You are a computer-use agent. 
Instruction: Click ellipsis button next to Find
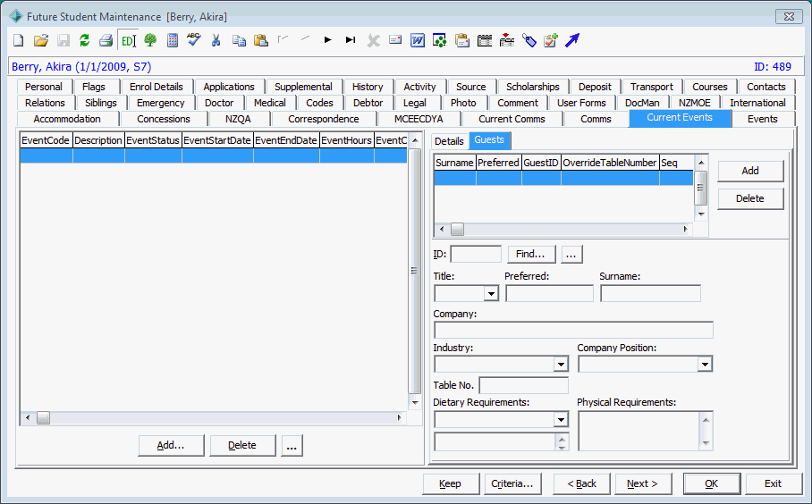pos(571,254)
